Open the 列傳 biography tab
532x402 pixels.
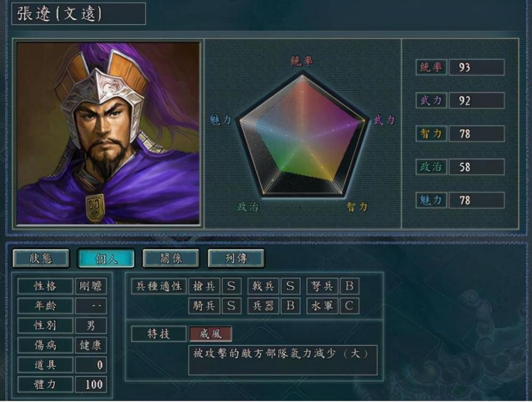(236, 258)
